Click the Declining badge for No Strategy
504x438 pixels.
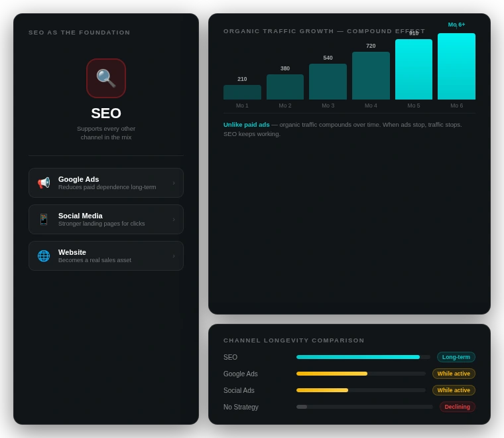(458, 407)
